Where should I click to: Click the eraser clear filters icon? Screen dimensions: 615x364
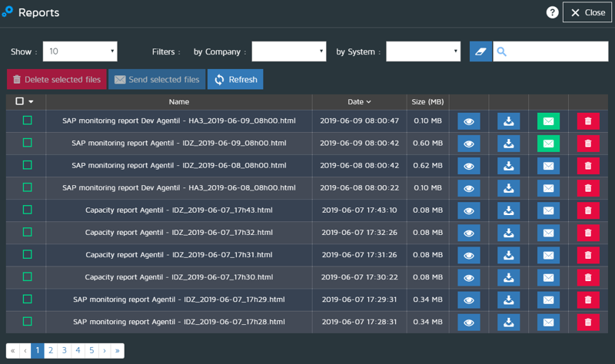(x=480, y=51)
